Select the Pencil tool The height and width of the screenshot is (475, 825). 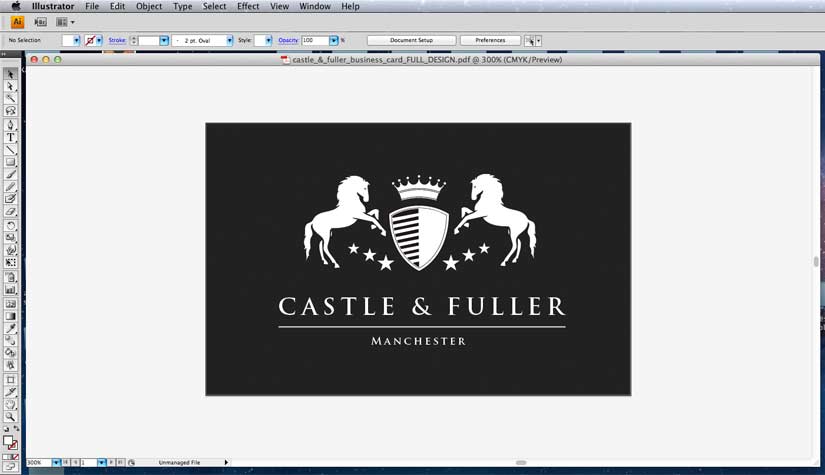11,187
